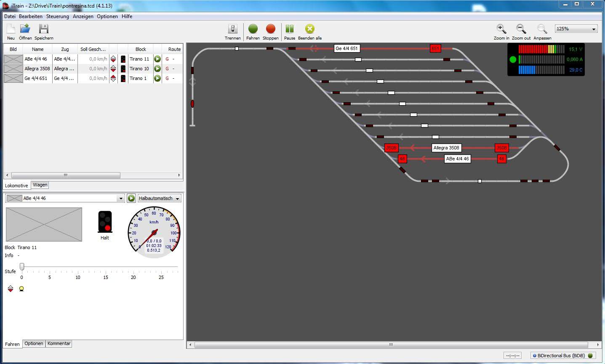Open the Halbautomatisch mode dropdown
This screenshot has width=605, height=364.
click(x=160, y=198)
